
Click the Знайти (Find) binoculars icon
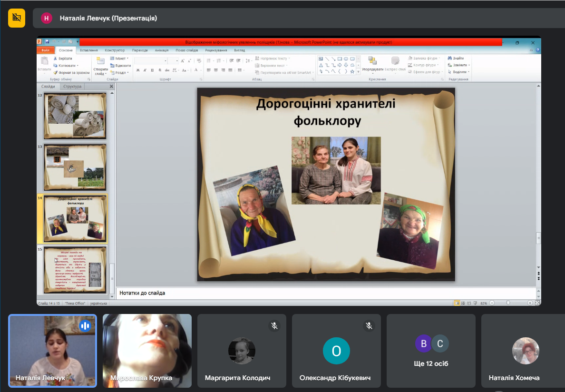pos(449,59)
